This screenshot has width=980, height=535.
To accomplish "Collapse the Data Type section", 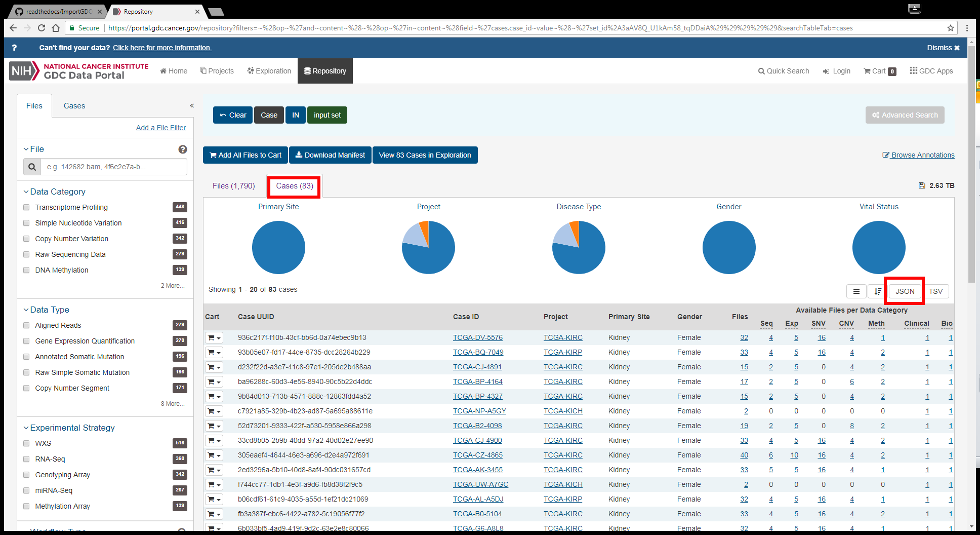I will tap(46, 310).
